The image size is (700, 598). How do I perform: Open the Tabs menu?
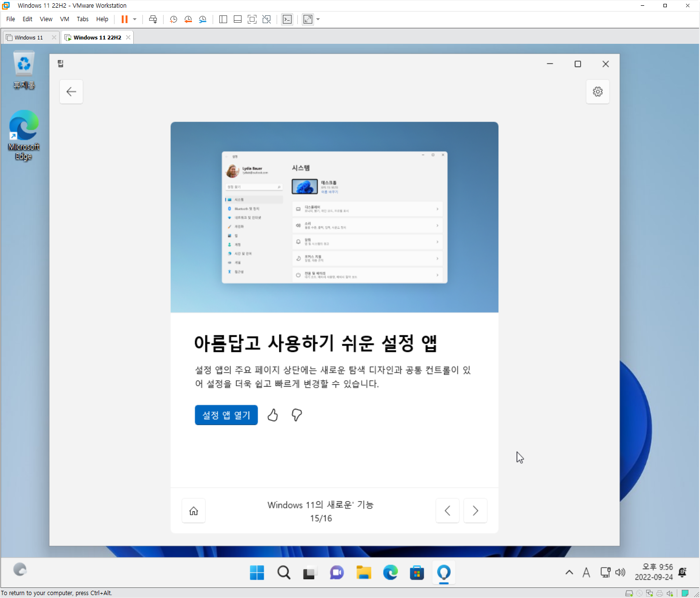(83, 19)
